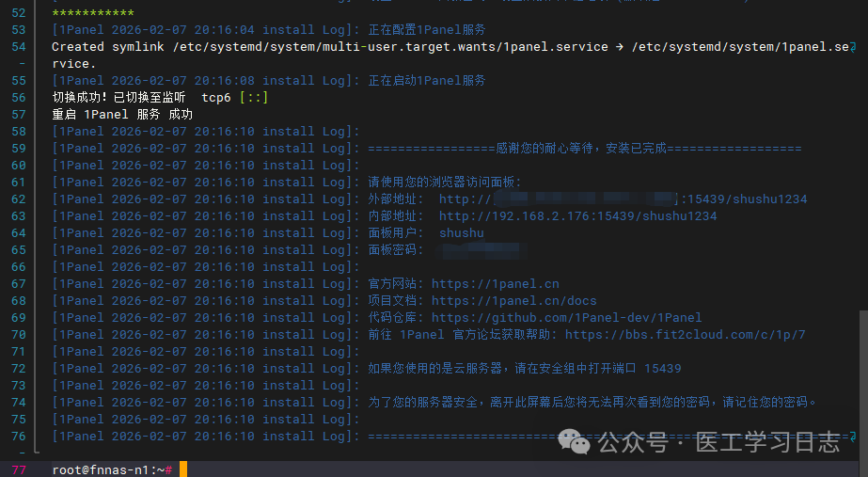Image resolution: width=868 pixels, height=477 pixels.
Task: Open the official site link https://1panel.cn
Action: tap(496, 283)
